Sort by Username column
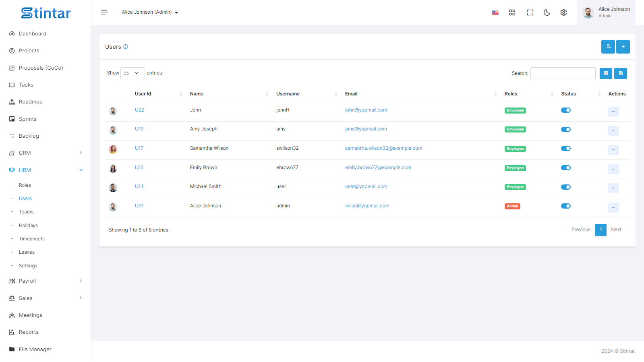Screen dimensions: 644x362 (x=306, y=94)
